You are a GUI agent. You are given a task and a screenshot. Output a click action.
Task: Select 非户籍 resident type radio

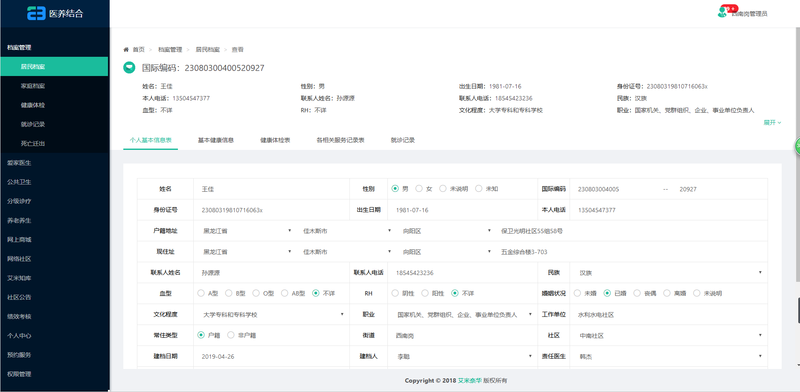tap(231, 335)
